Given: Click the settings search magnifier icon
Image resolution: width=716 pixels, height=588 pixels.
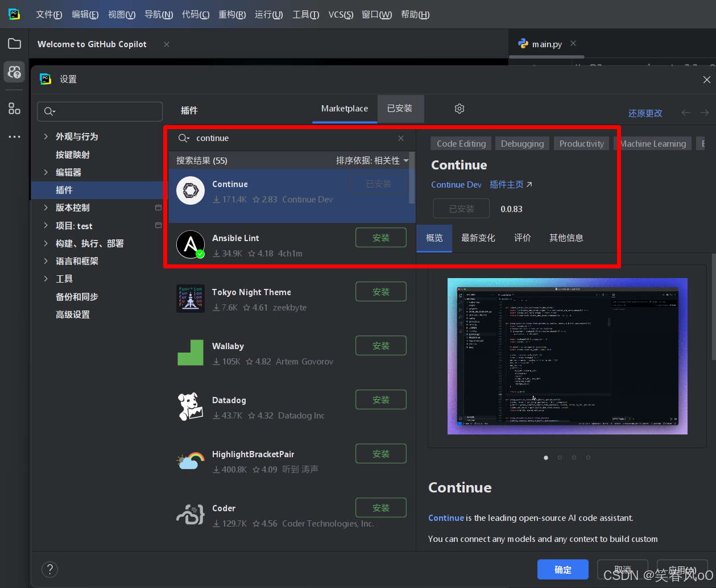Looking at the screenshot, I should 49,111.
